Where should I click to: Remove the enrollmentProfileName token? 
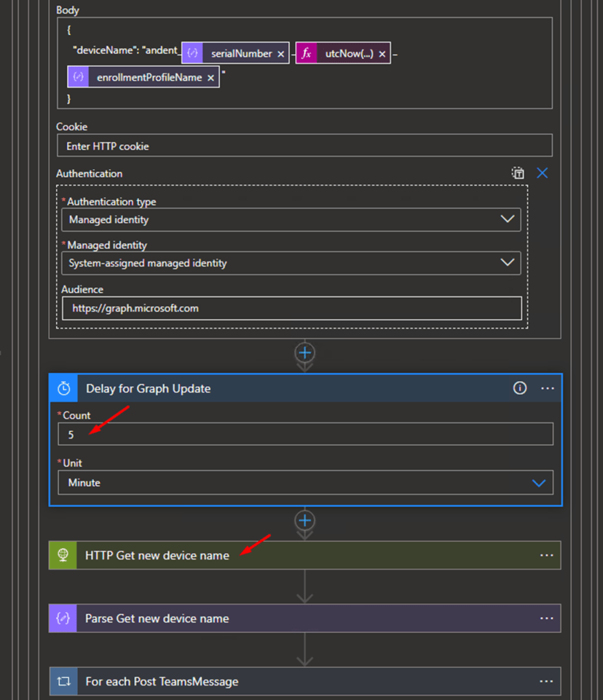211,78
